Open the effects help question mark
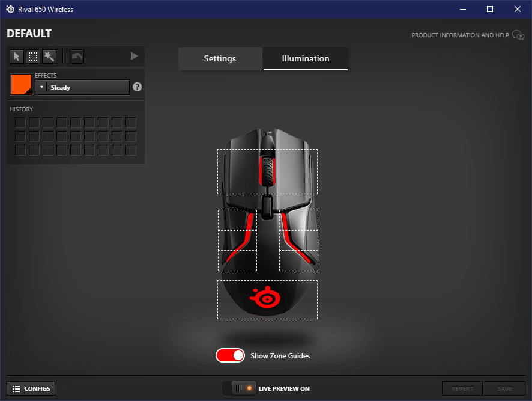Screen dimensions: 532x401 [x=137, y=87]
